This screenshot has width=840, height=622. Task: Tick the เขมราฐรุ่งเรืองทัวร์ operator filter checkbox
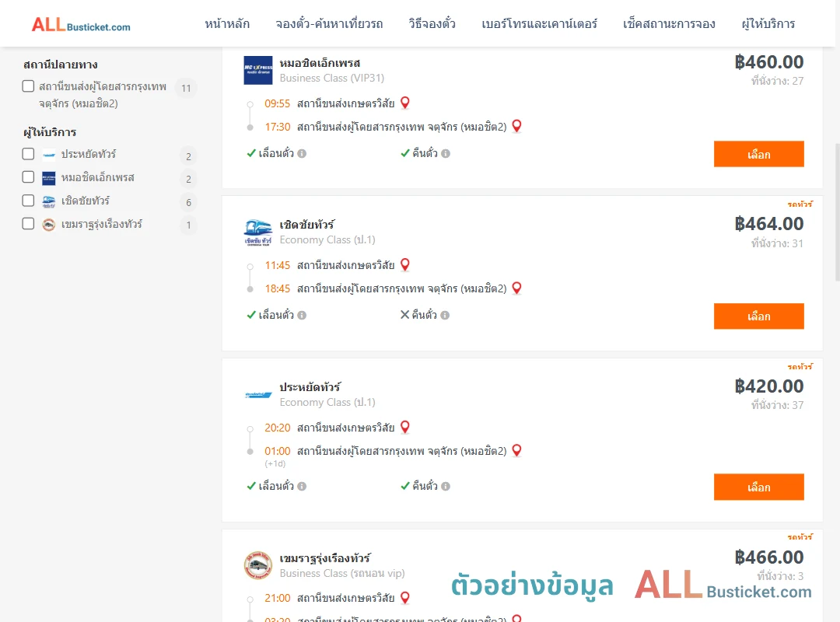pos(29,223)
